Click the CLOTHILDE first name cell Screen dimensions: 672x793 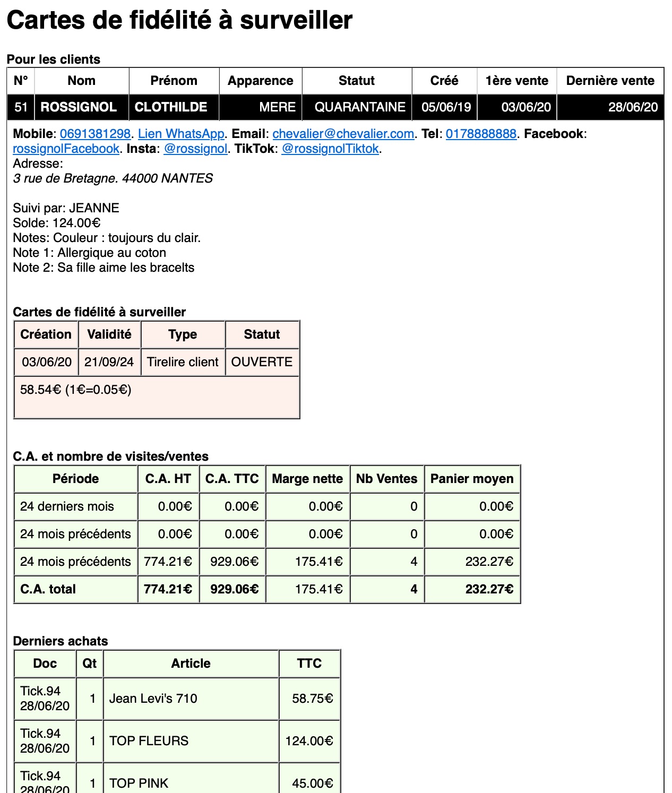171,107
